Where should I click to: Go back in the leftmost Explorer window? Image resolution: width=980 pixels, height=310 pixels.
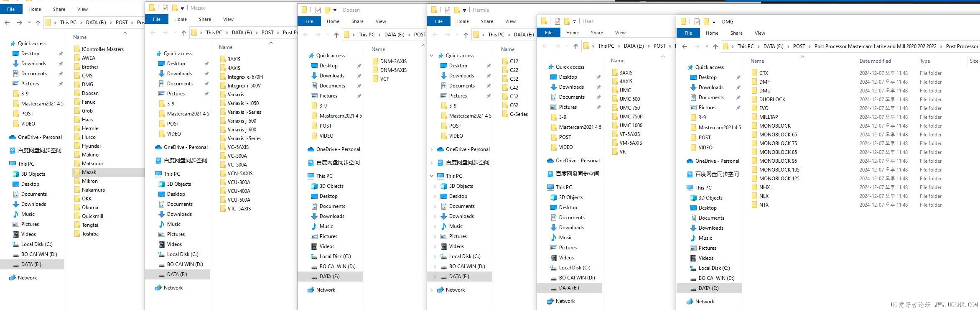point(7,23)
